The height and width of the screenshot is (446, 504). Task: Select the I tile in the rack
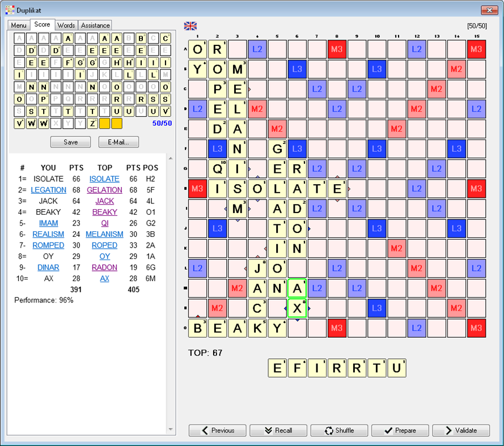(317, 368)
